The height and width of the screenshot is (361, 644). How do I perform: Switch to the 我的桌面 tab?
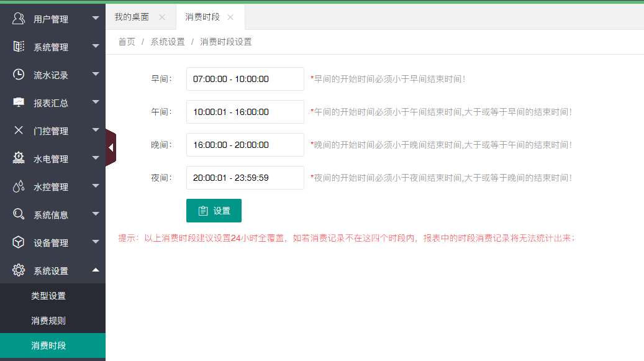[x=132, y=17]
